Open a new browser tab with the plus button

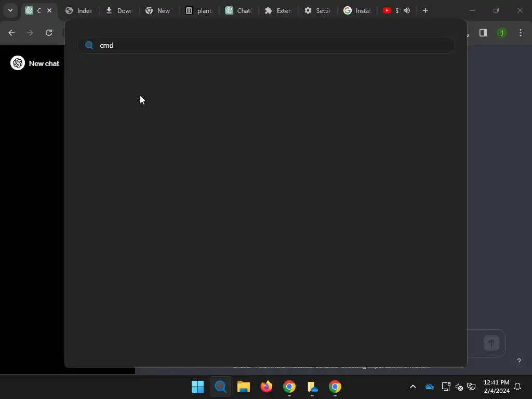coord(425,10)
